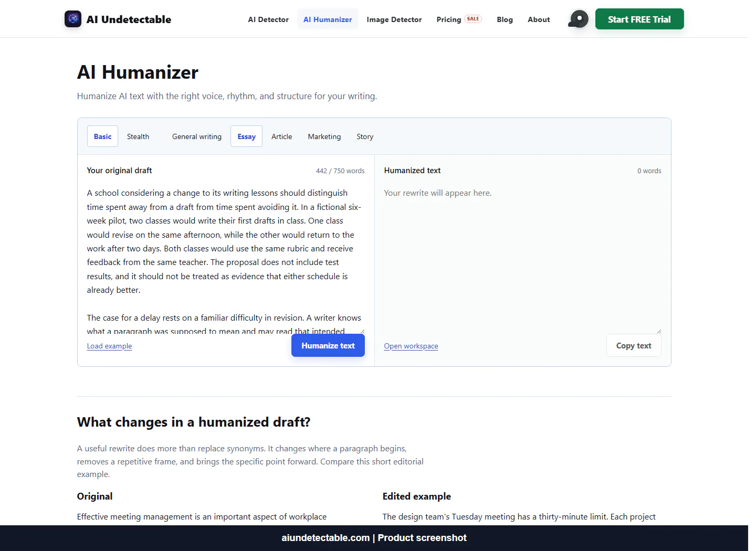
Task: Select the AI Humanizer nav item
Action: pos(328,19)
